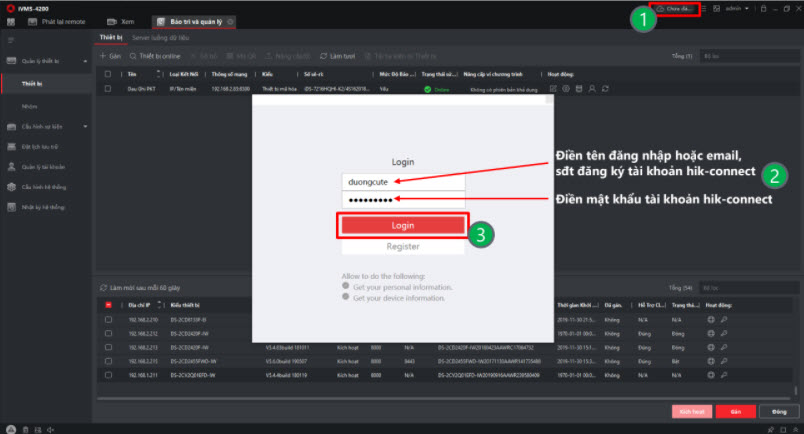Open Cấu hình hệ thống settings in sidebar
This screenshot has width=804, height=434.
coord(44,187)
